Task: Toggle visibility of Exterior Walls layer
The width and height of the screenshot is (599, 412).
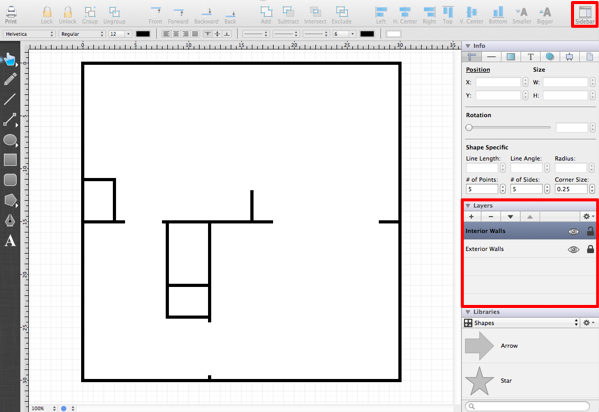Action: [573, 249]
